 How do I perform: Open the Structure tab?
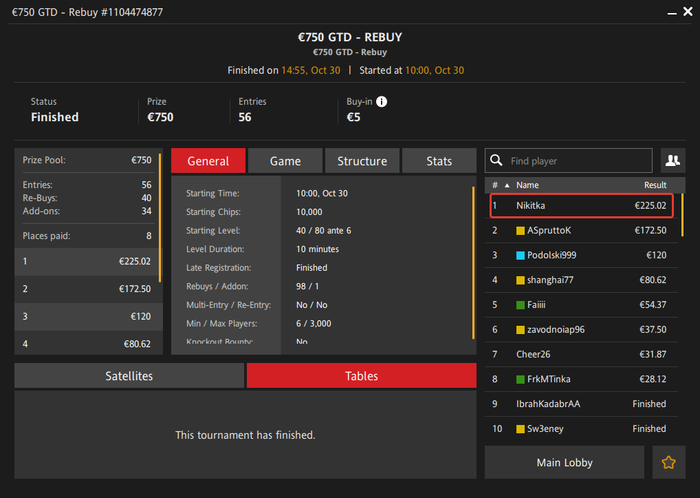pos(362,161)
